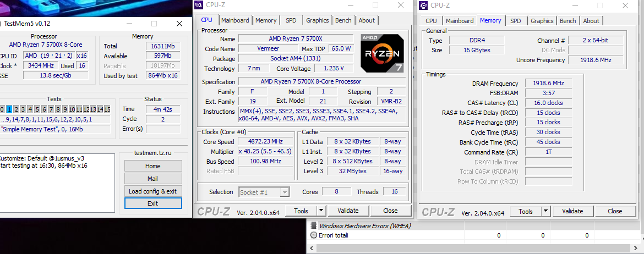Click DRAM Frequency value 1918.6 MHz
This screenshot has height=254, width=644.
(548, 84)
